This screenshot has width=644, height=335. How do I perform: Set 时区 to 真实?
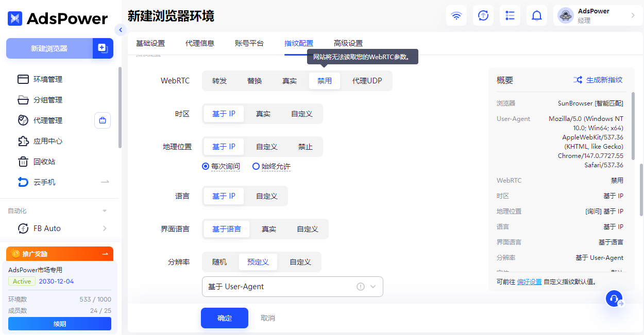(263, 114)
